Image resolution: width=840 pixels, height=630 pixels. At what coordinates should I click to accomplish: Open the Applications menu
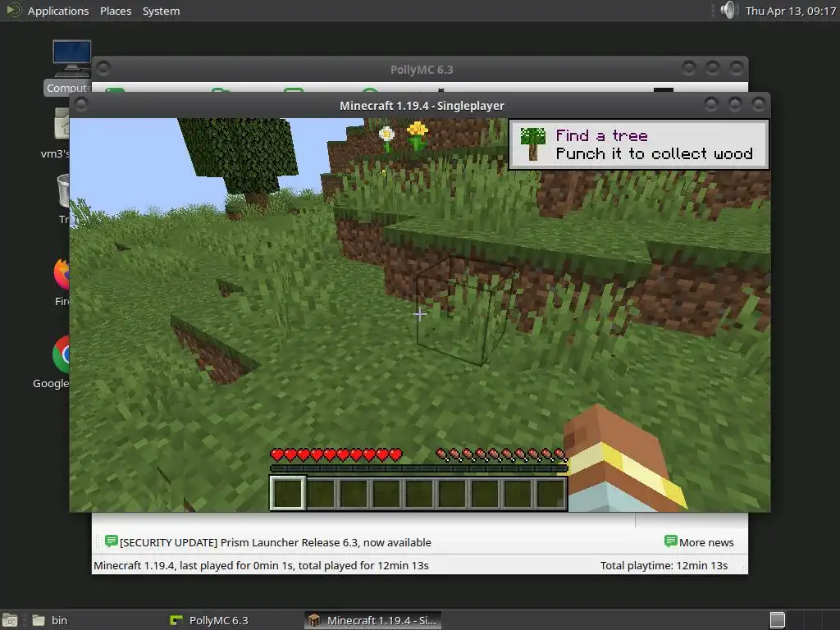(x=48, y=11)
